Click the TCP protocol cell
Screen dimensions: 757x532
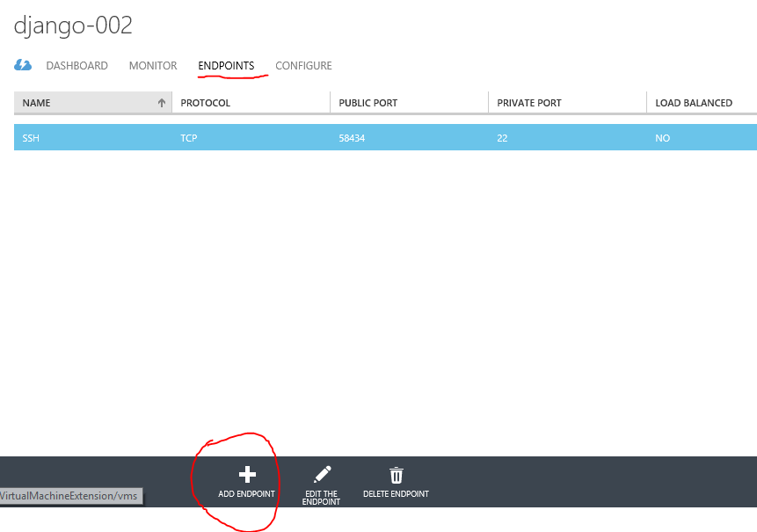(x=189, y=138)
